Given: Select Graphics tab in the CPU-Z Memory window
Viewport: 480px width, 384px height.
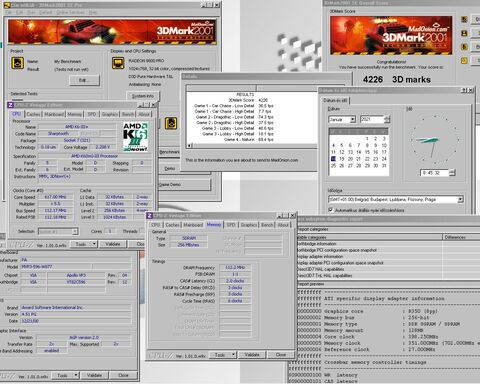Looking at the screenshot, I should coord(249,225).
